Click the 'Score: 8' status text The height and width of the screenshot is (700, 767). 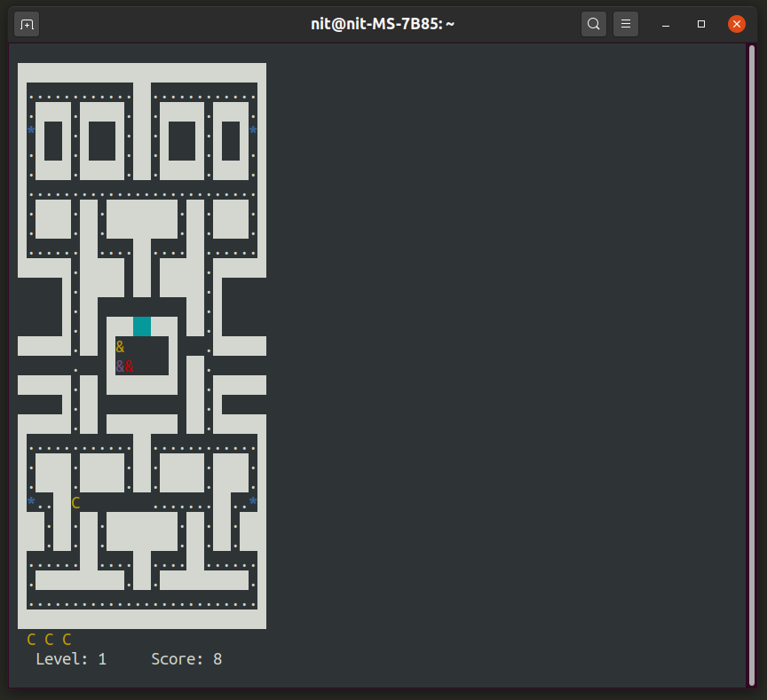coord(186,659)
